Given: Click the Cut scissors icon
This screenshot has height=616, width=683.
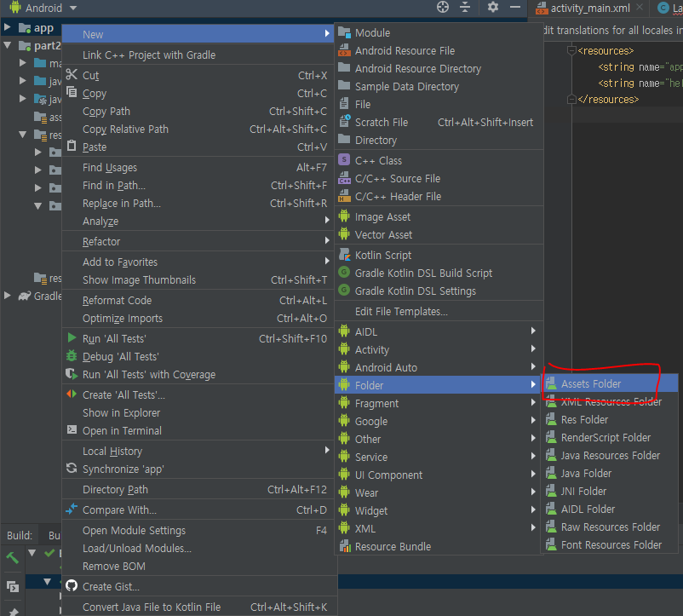Looking at the screenshot, I should 72,74.
